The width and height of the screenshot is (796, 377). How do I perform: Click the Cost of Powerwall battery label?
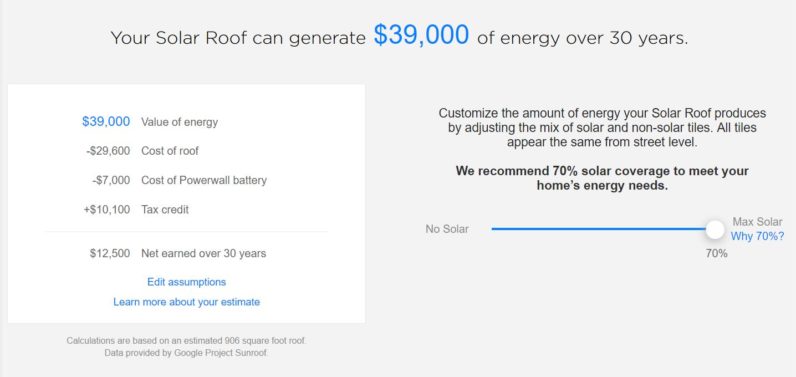pyautogui.click(x=204, y=180)
